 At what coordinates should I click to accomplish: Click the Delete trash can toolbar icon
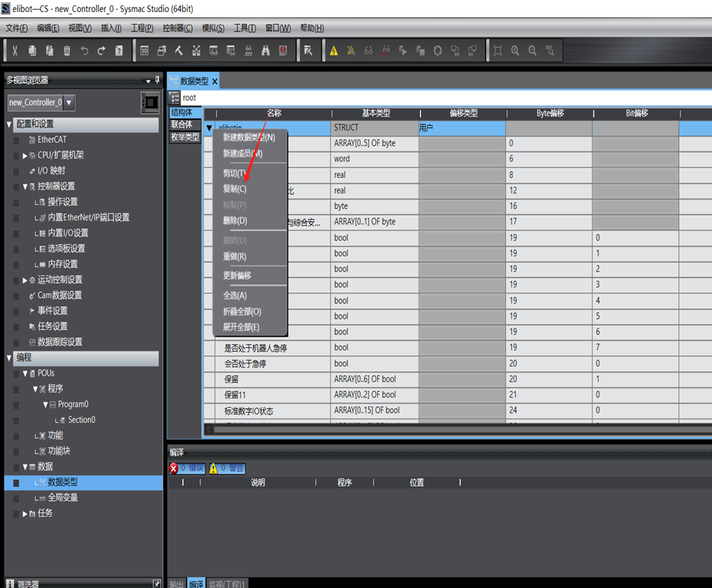tap(67, 51)
